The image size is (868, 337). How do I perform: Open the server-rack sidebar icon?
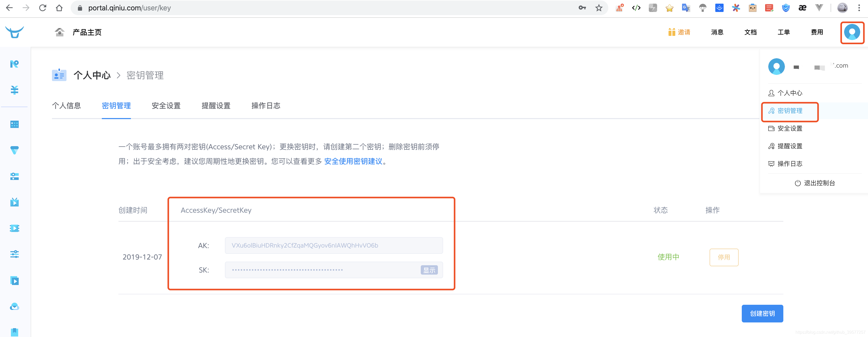[x=15, y=176]
